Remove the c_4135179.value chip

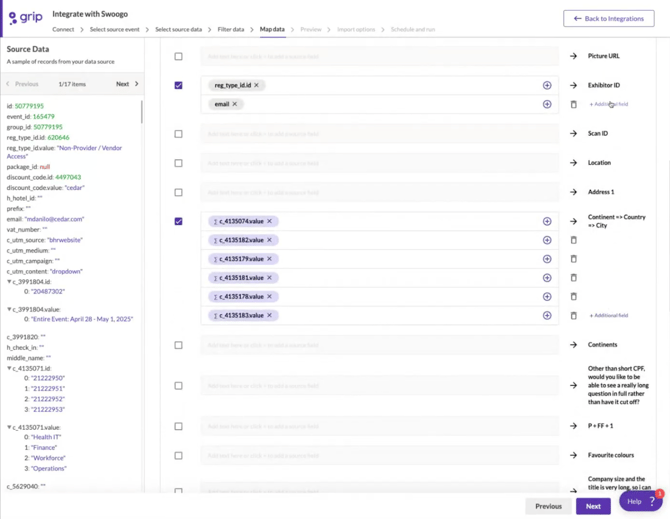point(269,259)
